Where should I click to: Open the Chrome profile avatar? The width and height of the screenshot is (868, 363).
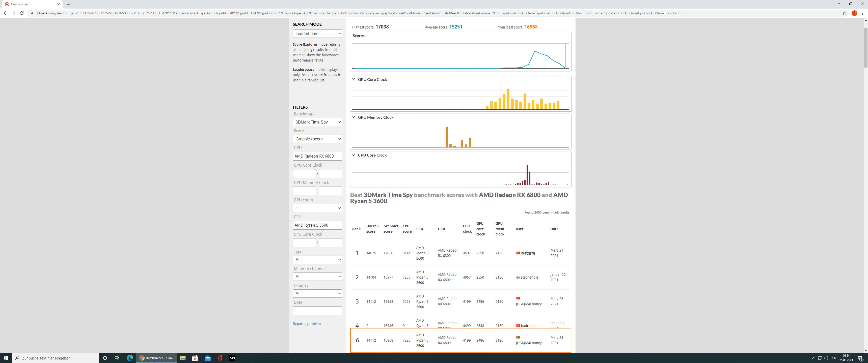pos(854,13)
